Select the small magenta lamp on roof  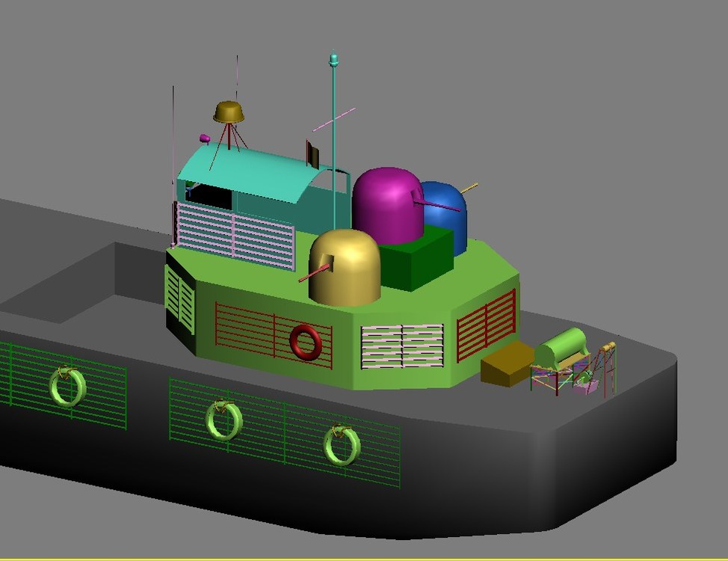[x=205, y=138]
